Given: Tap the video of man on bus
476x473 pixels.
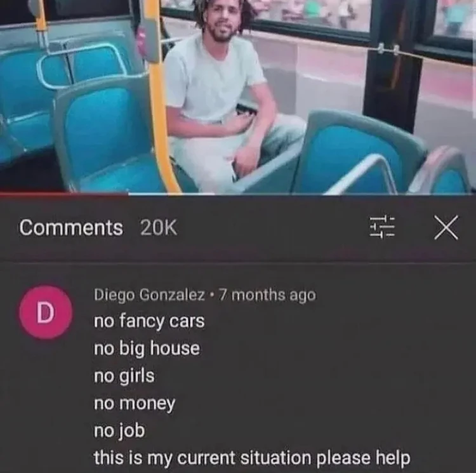Looking at the screenshot, I should click(238, 97).
